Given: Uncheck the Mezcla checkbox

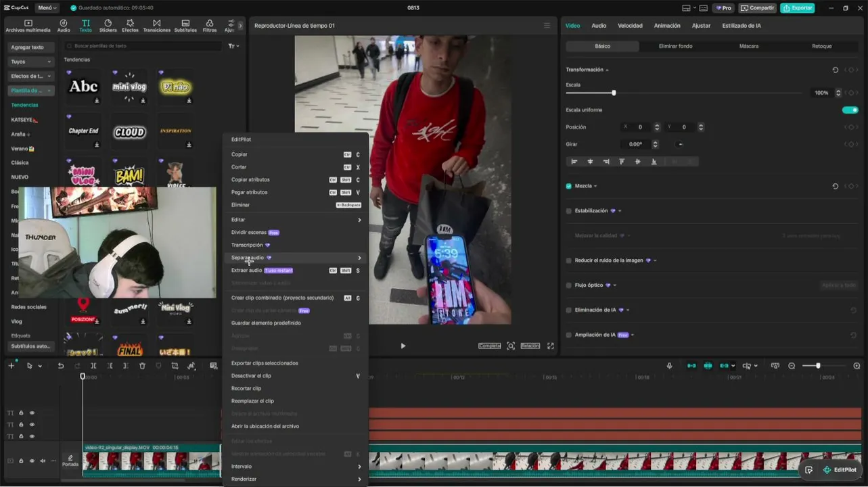Looking at the screenshot, I should (568, 186).
